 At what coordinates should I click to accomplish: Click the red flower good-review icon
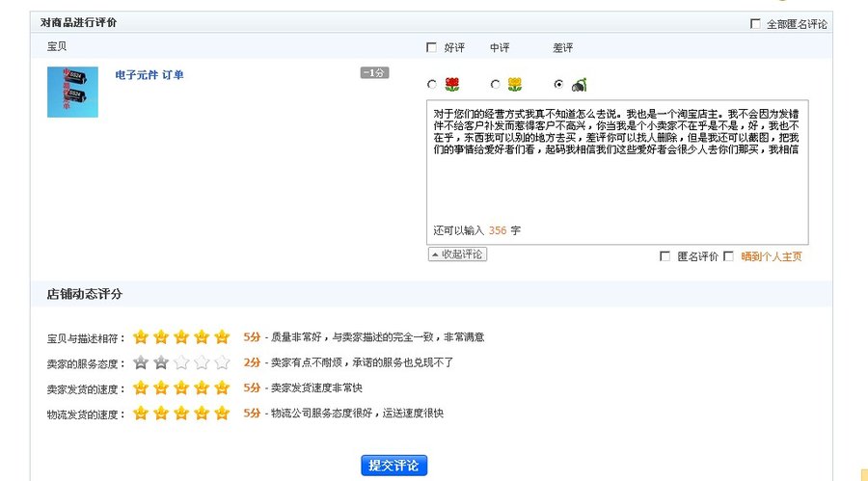coord(451,85)
